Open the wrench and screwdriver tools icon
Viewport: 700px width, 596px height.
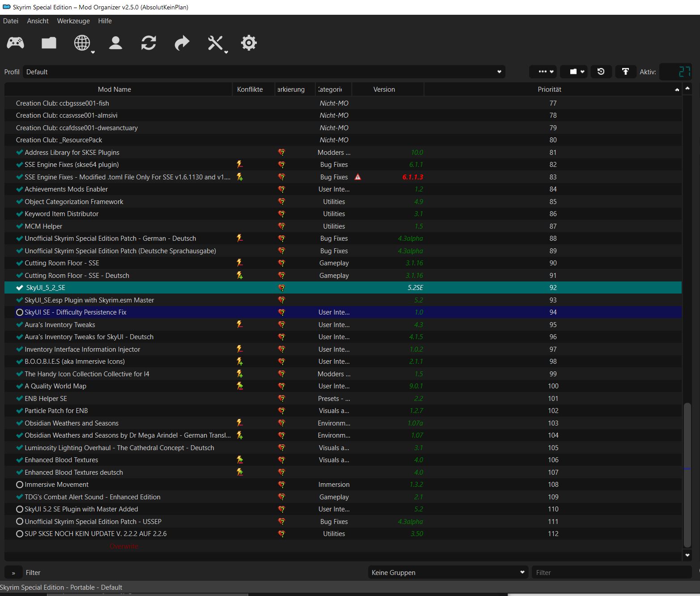point(215,43)
